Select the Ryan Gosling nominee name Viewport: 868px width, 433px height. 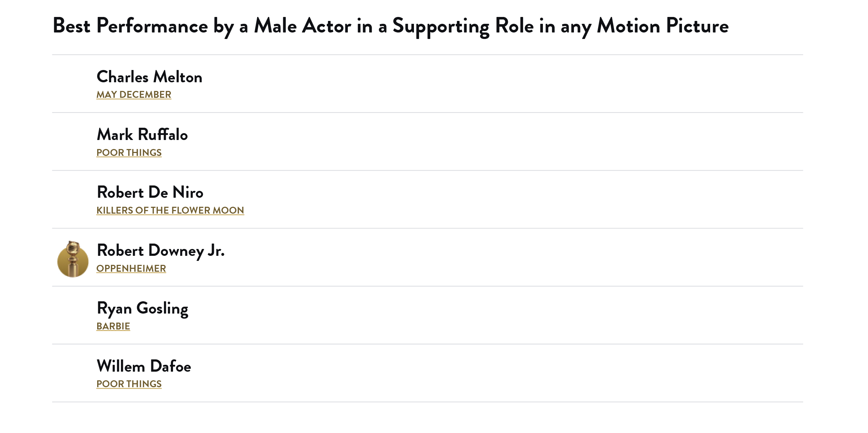click(142, 309)
